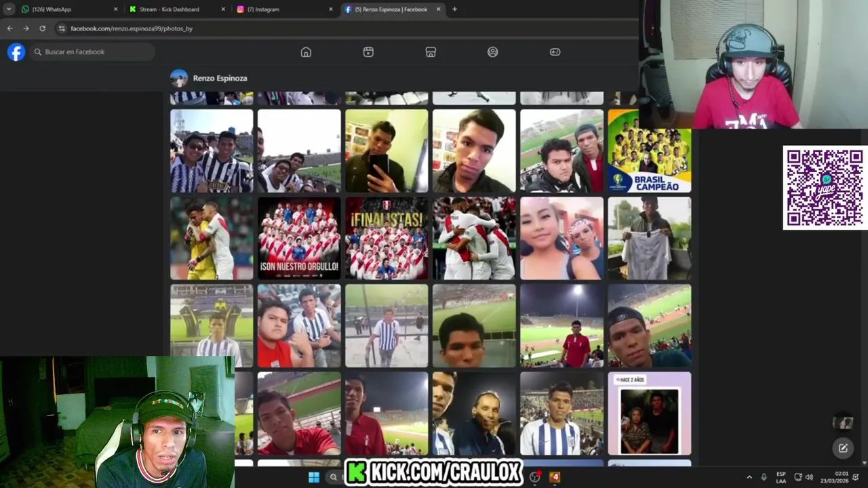Open the Hace 2 años memory photo

coord(650,413)
